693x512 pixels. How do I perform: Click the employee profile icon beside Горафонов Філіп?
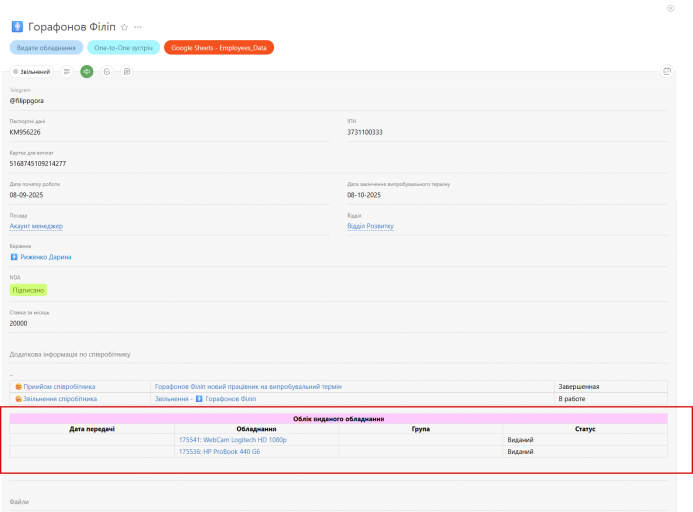point(17,27)
